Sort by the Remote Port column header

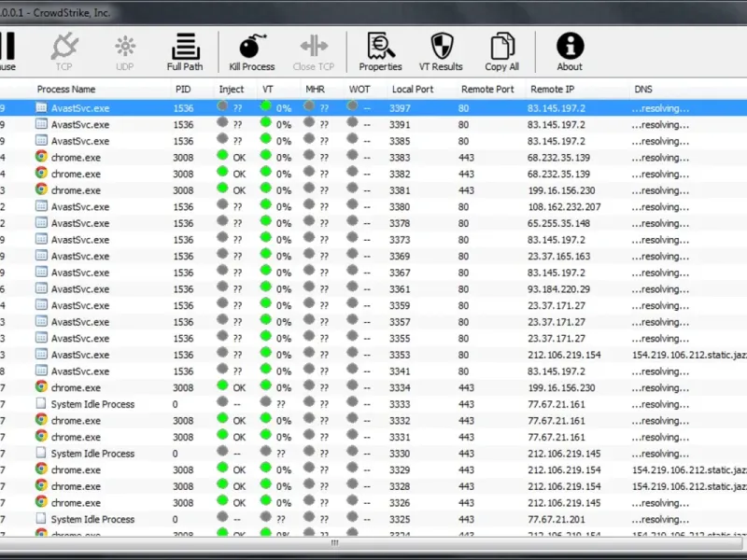(x=487, y=89)
